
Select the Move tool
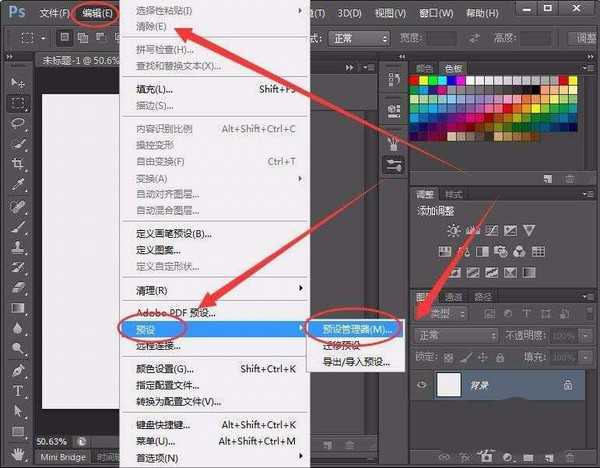(x=18, y=83)
